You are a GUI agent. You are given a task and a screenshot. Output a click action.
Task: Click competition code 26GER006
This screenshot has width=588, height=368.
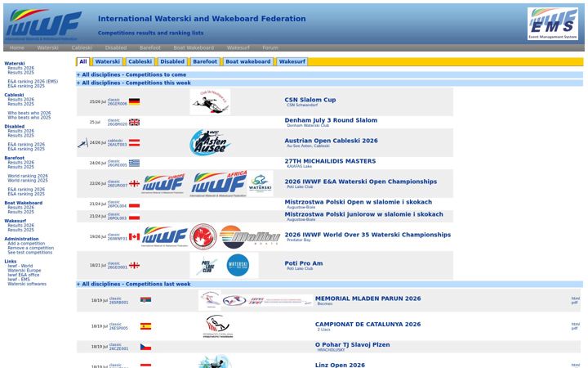tap(118, 104)
